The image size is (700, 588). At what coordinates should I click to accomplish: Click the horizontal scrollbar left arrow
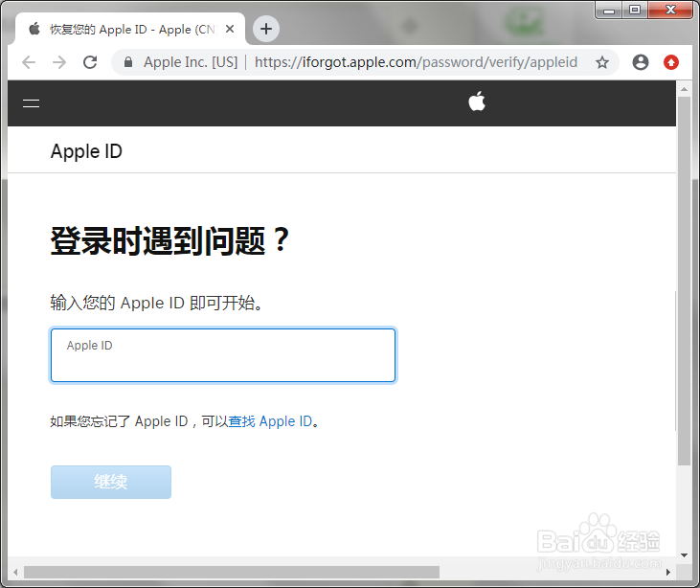pos(15,572)
